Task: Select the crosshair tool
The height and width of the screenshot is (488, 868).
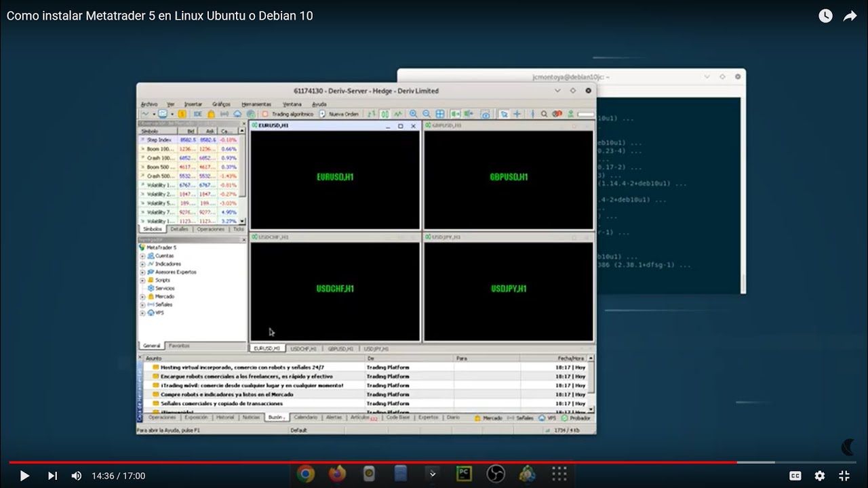Action: tap(517, 114)
